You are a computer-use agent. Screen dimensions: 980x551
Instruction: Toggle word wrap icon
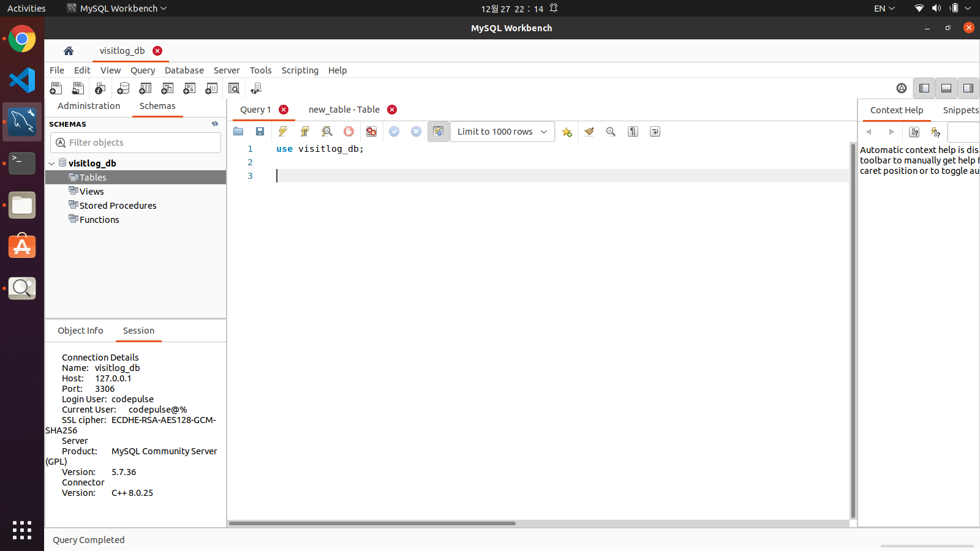click(655, 132)
